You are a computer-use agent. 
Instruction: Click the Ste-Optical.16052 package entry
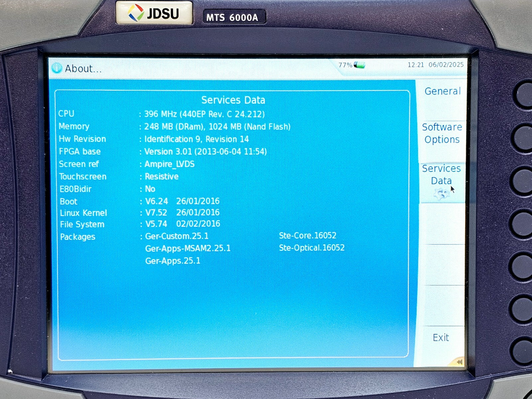(312, 248)
